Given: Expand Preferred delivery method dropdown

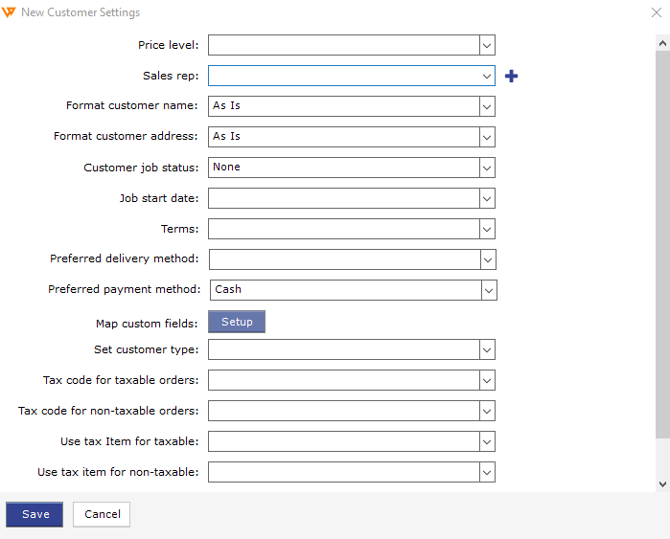Looking at the screenshot, I should [487, 260].
